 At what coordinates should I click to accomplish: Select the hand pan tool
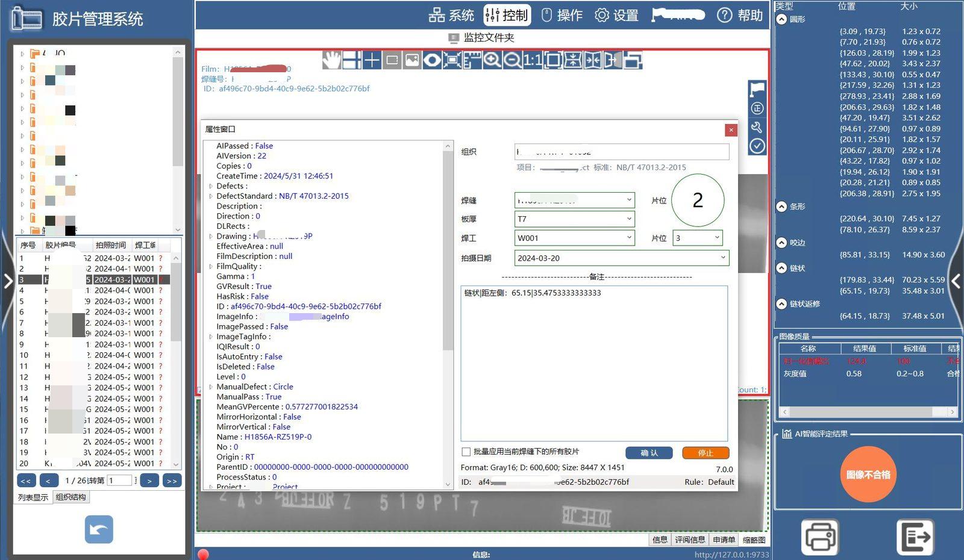(x=331, y=60)
